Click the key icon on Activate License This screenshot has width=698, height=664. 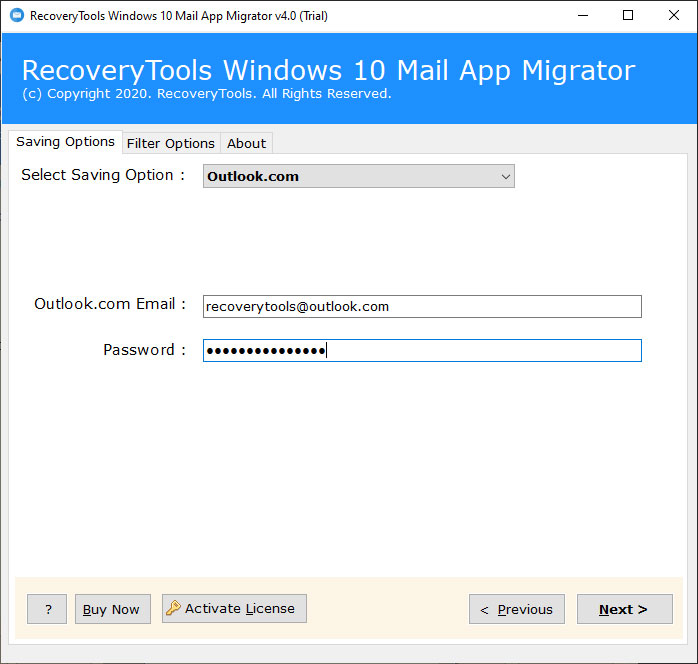(173, 608)
